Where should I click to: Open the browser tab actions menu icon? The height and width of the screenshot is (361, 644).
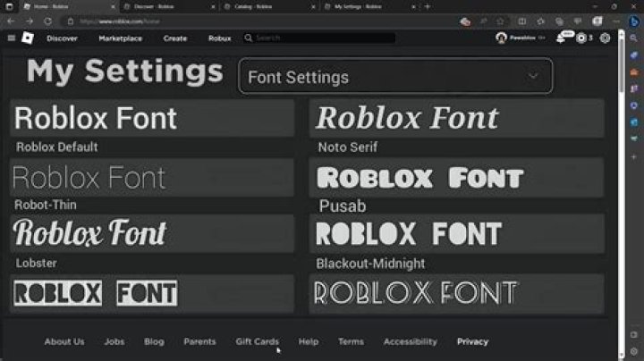point(9,6)
